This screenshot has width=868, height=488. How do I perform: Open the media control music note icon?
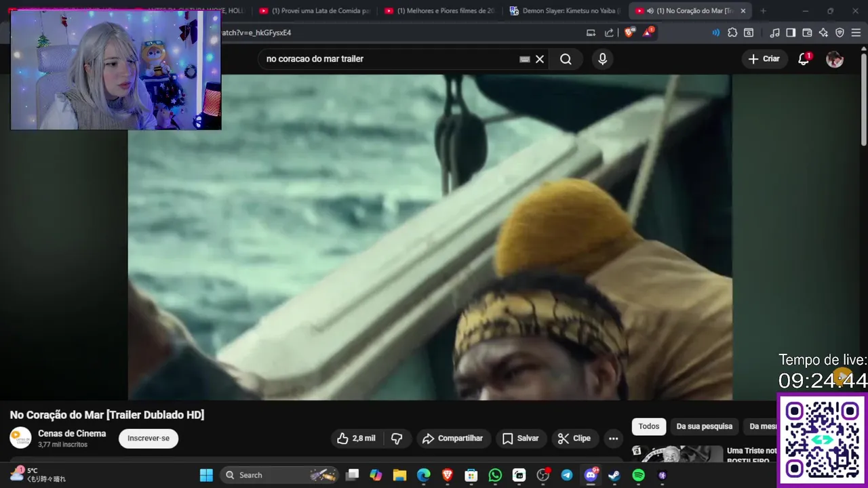coord(774,33)
